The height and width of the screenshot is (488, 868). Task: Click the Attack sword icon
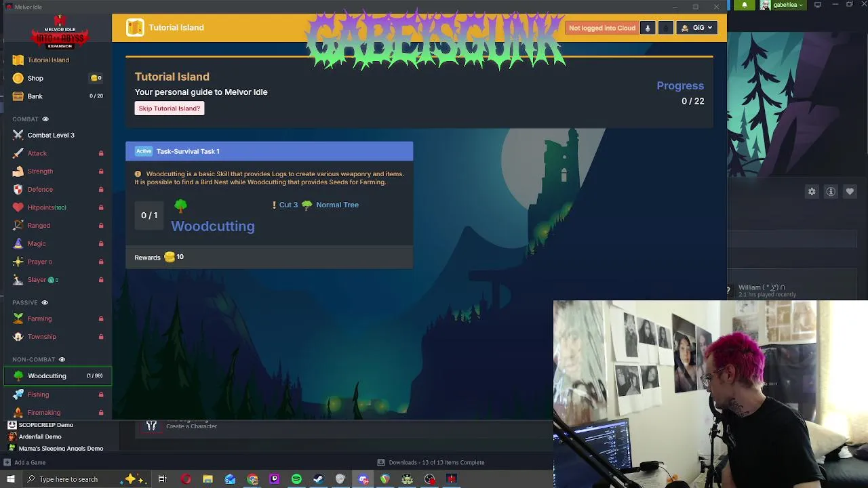pos(18,153)
